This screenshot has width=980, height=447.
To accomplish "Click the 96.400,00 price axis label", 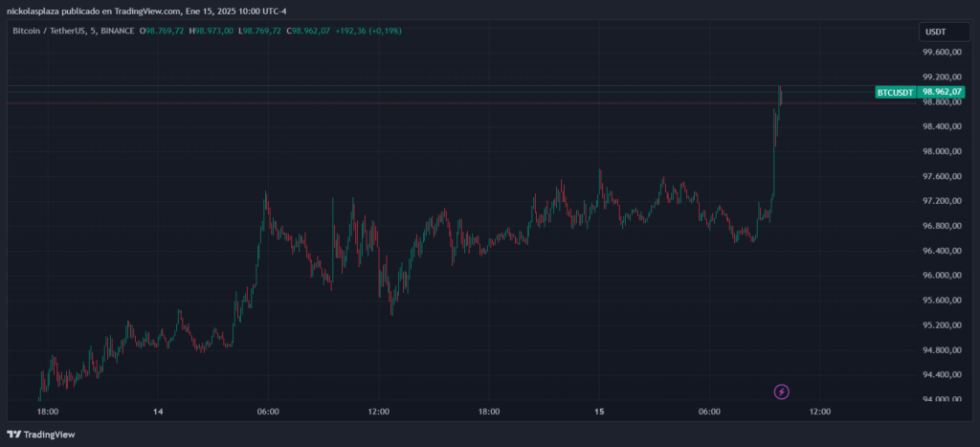I will [942, 251].
